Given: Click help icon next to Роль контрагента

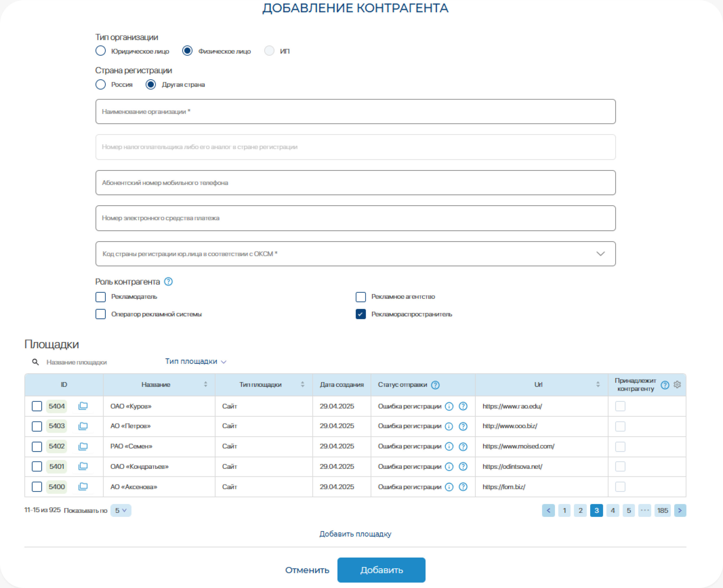Looking at the screenshot, I should pos(168,281).
